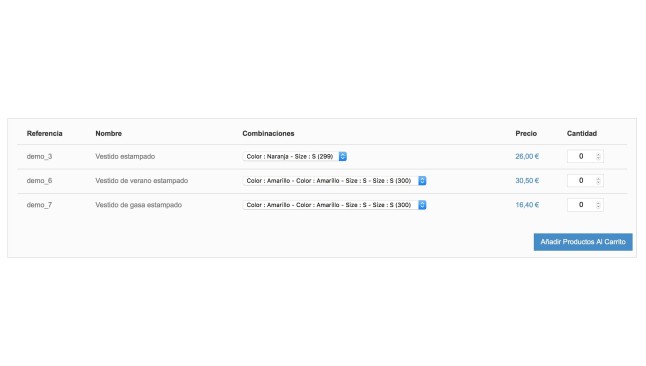
Task: Click the Cantidad column header
Action: (x=582, y=134)
